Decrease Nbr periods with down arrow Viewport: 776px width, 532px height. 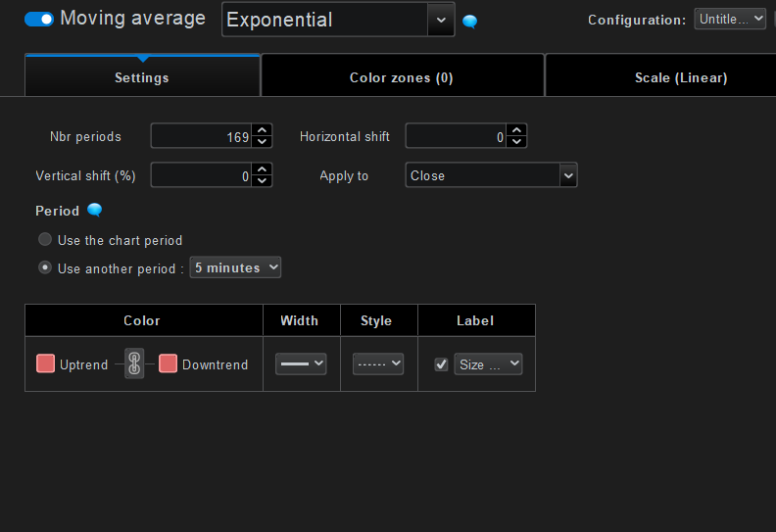pyautogui.click(x=262, y=142)
